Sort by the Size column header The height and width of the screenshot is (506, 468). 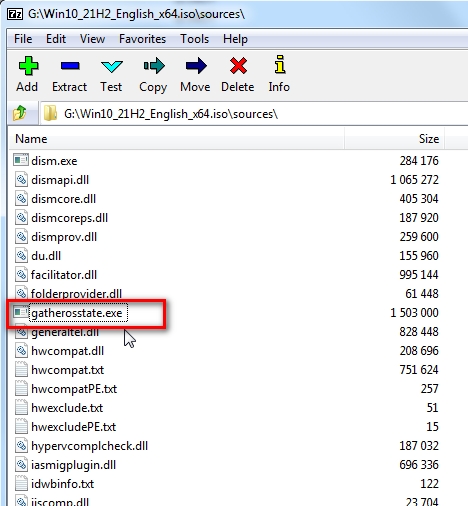(395, 139)
